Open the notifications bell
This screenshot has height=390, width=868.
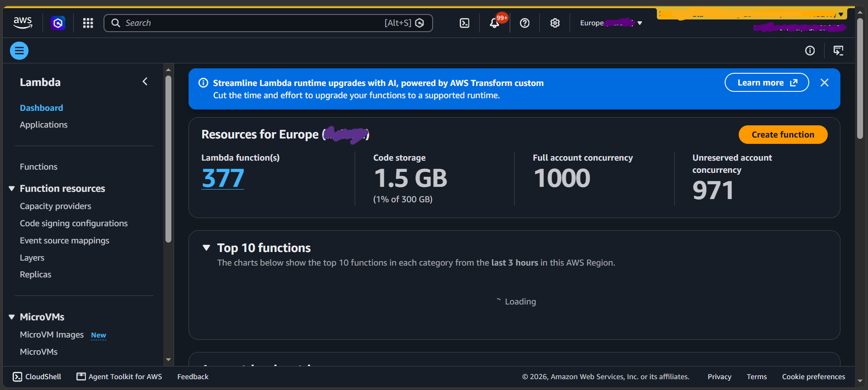tap(495, 23)
